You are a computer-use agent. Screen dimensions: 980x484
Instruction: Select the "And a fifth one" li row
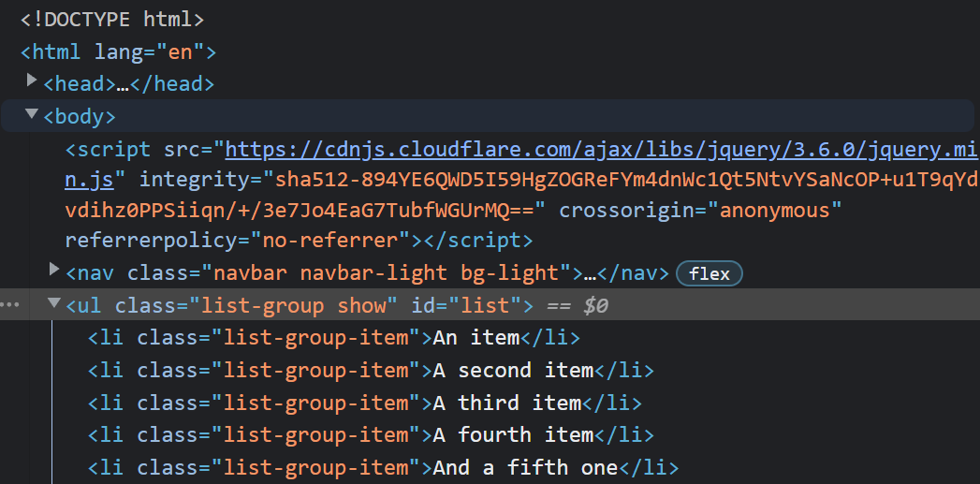pos(383,467)
